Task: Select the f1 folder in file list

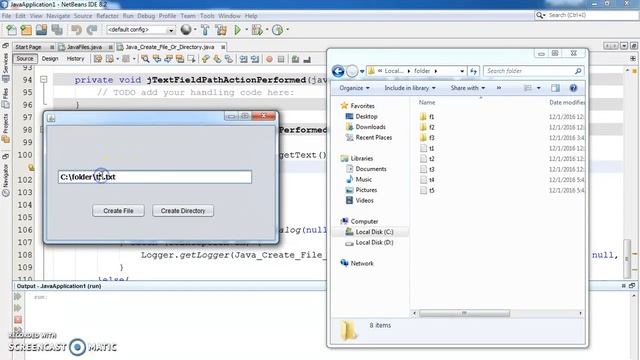Action: (427, 117)
